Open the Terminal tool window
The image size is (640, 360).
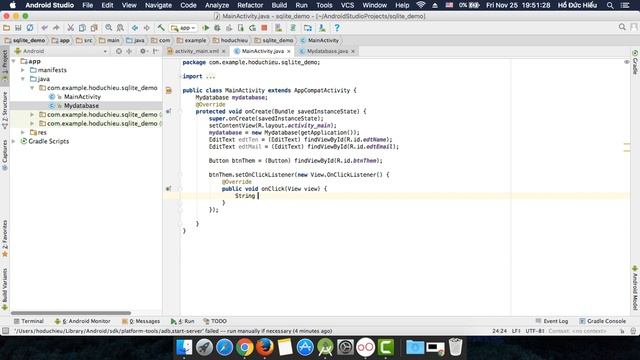pos(29,321)
